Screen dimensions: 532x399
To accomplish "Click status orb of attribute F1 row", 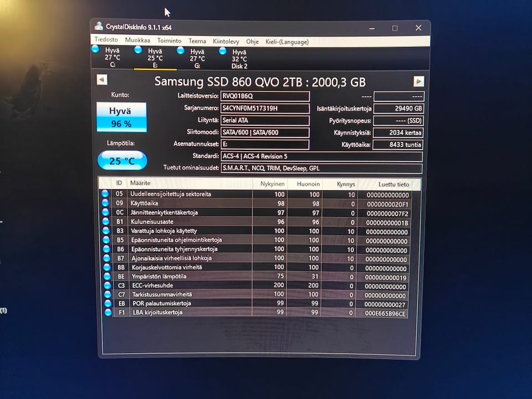I will pyautogui.click(x=108, y=313).
